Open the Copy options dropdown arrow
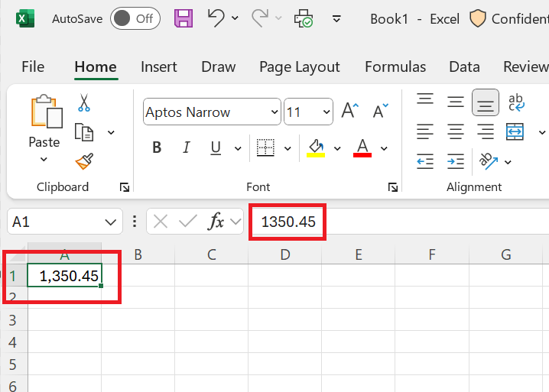 click(111, 132)
